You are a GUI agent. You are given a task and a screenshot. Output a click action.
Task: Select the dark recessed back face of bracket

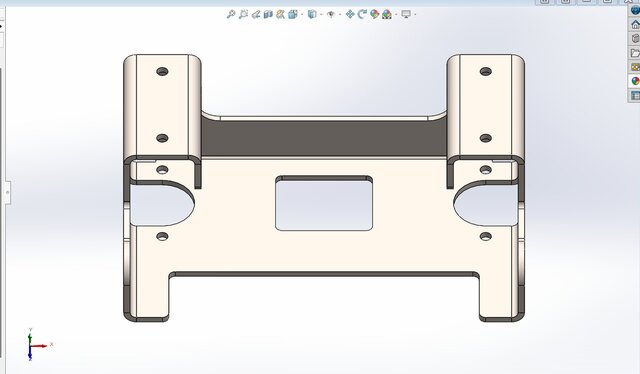pyautogui.click(x=324, y=138)
